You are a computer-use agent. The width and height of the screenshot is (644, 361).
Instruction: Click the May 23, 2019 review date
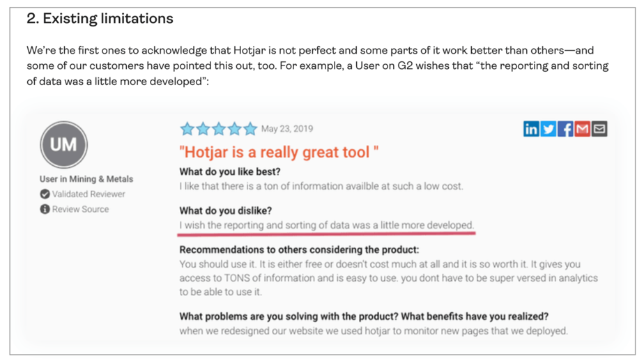(x=287, y=129)
